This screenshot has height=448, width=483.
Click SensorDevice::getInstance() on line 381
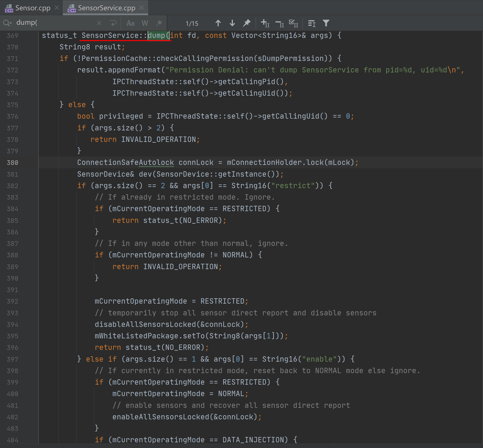(216, 174)
